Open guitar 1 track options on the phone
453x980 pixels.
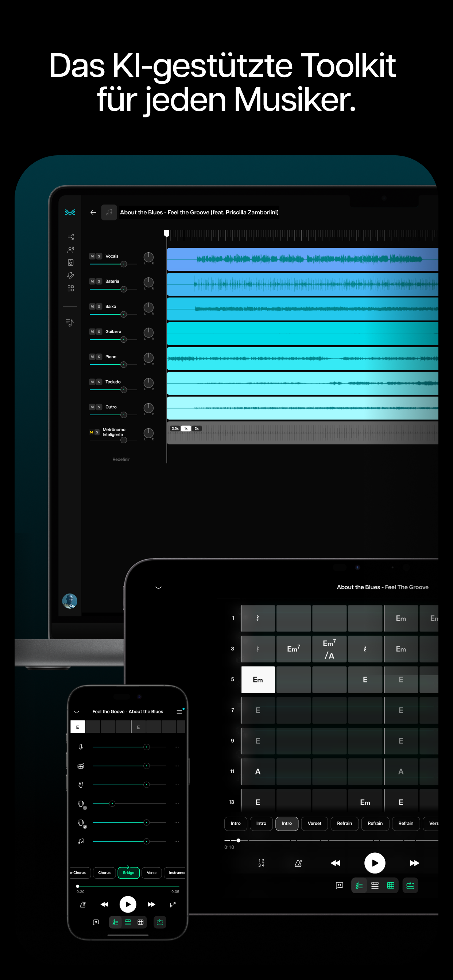tap(177, 804)
